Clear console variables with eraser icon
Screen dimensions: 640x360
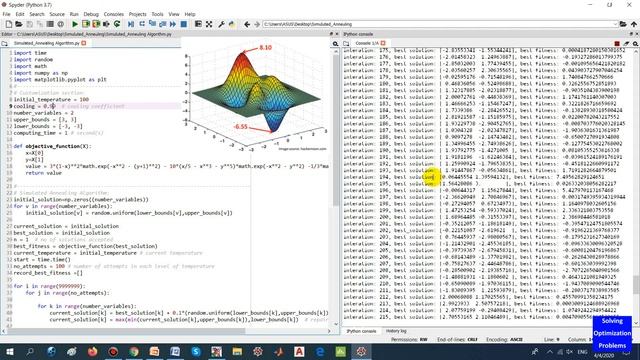point(626,43)
